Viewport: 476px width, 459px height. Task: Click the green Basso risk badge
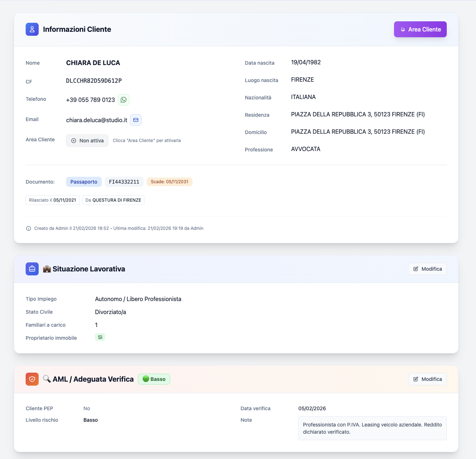pyautogui.click(x=154, y=379)
